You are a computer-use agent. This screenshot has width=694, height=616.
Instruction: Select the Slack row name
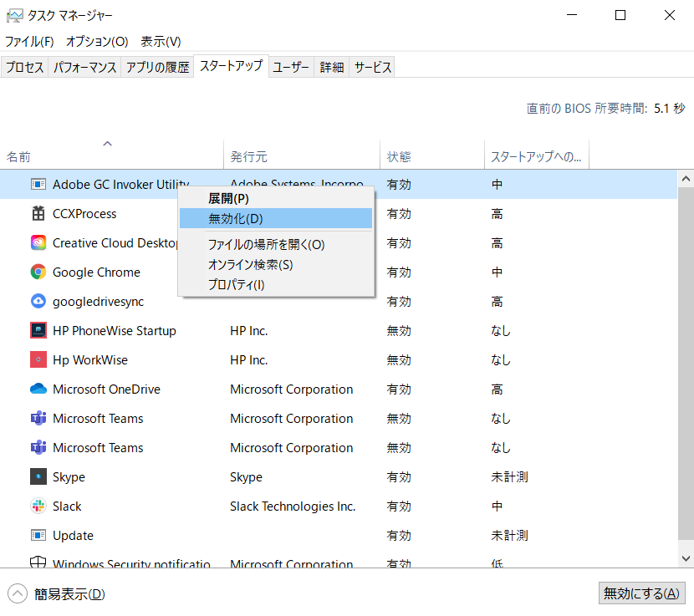(67, 506)
